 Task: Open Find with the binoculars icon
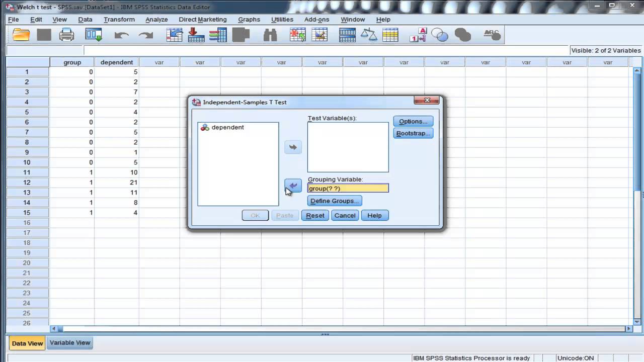(270, 35)
